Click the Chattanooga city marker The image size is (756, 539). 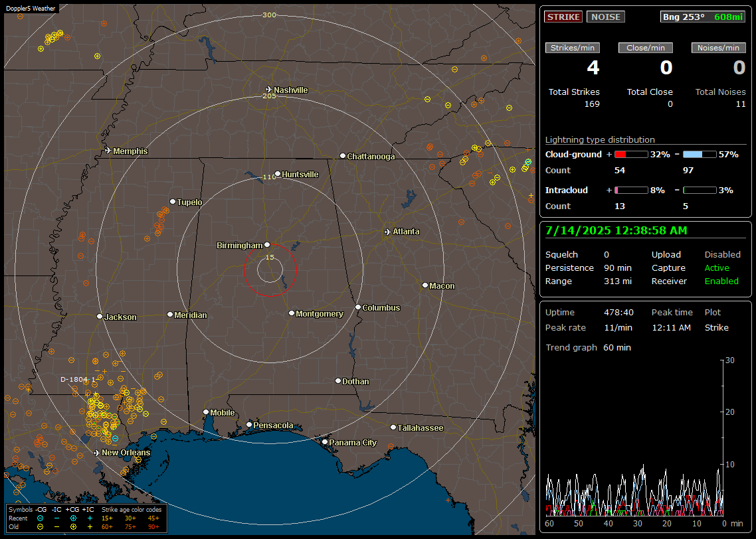pyautogui.click(x=343, y=155)
